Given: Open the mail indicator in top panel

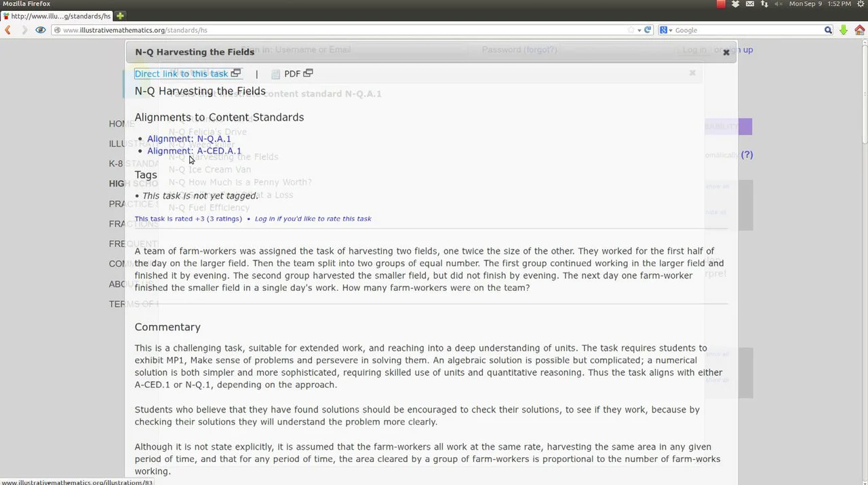Looking at the screenshot, I should point(750,4).
